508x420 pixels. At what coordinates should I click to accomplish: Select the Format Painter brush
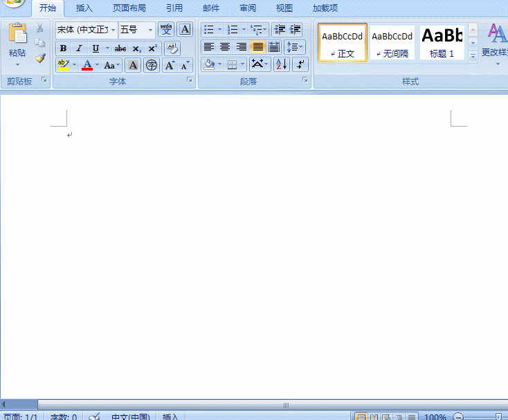[40, 58]
